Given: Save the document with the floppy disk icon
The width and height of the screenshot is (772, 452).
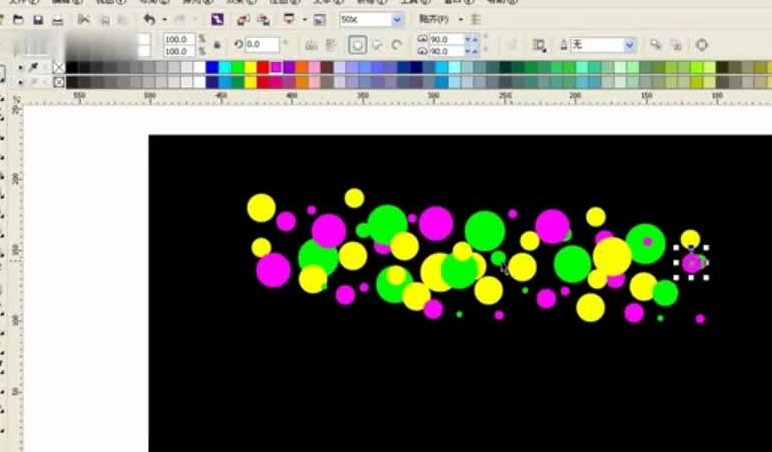Looking at the screenshot, I should click(38, 20).
